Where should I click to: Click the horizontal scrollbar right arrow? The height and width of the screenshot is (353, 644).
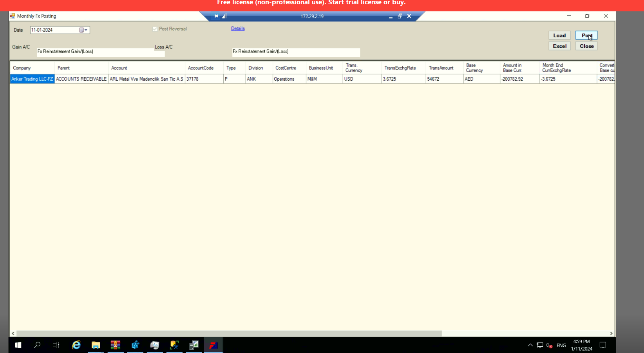point(611,333)
